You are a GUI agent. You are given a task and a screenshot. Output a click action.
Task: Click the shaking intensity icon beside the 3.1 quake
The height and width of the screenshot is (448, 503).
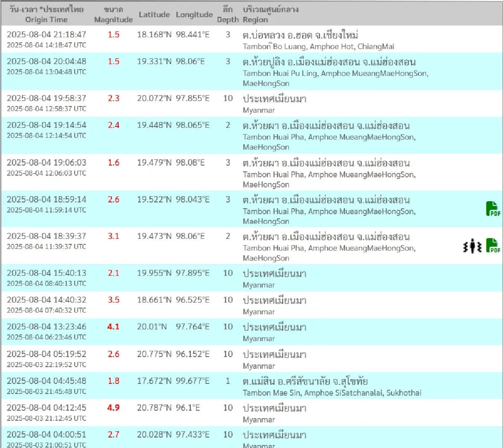pyautogui.click(x=472, y=246)
